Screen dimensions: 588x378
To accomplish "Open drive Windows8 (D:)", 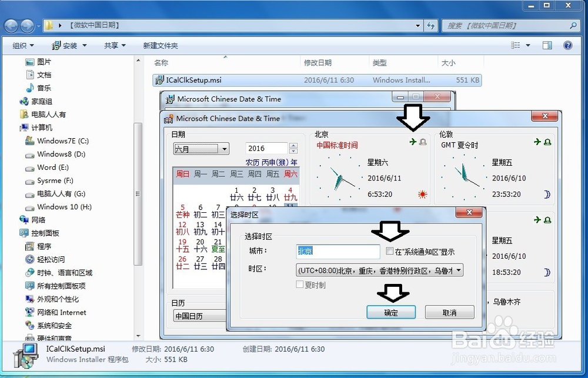I will pos(55,154).
